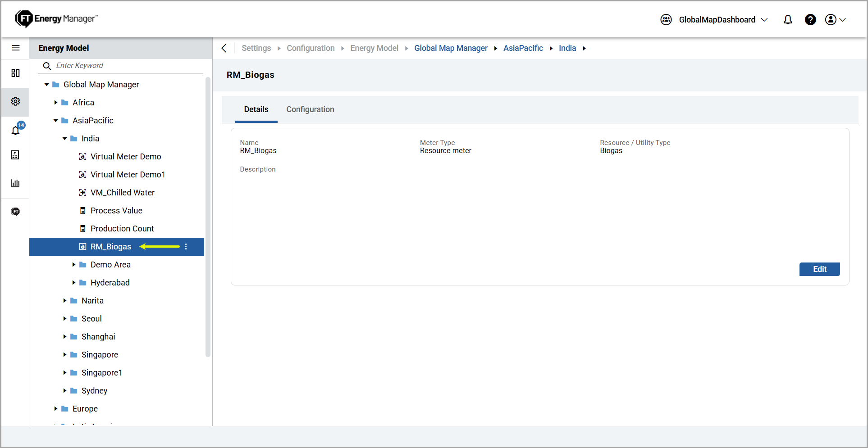Select Shanghai in the tree

click(98, 337)
